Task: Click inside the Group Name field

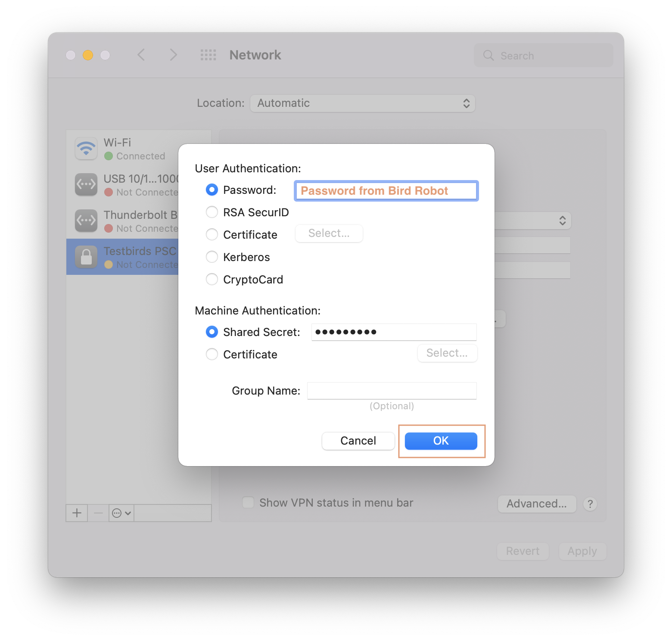Action: point(391,390)
